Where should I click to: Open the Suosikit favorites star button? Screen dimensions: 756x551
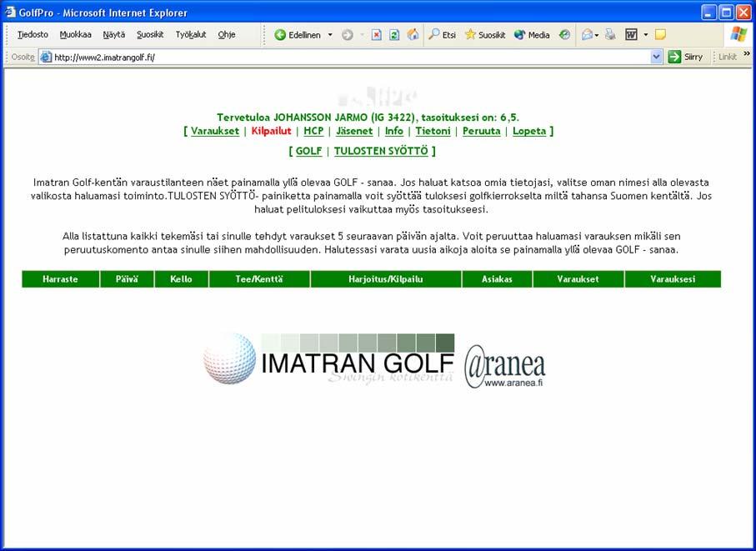point(485,35)
